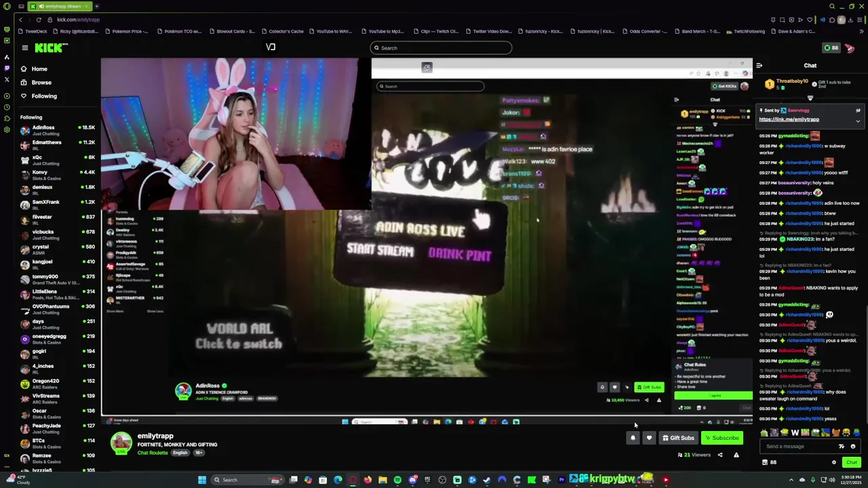Viewport: 868px width, 488px height.
Task: Open Pokemon Price bookmark
Action: point(125,31)
